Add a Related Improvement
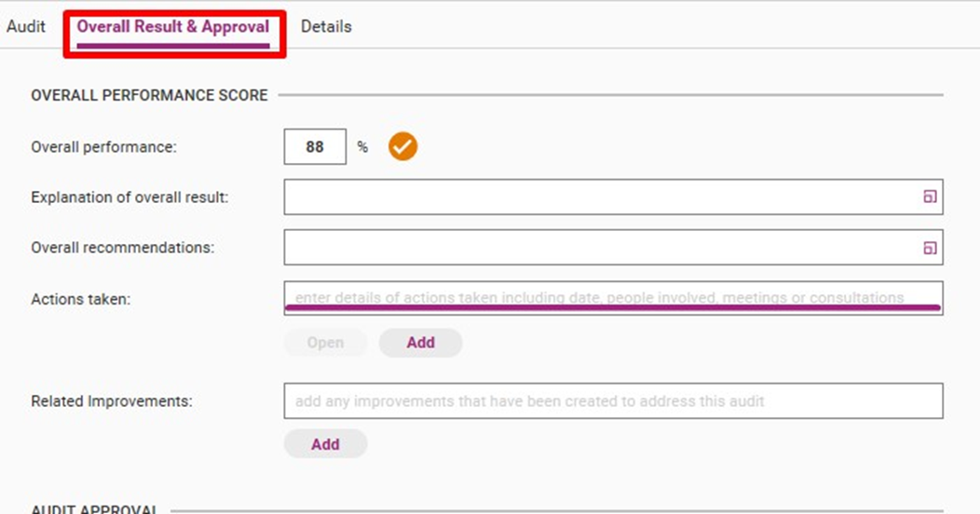The height and width of the screenshot is (514, 980). [325, 444]
